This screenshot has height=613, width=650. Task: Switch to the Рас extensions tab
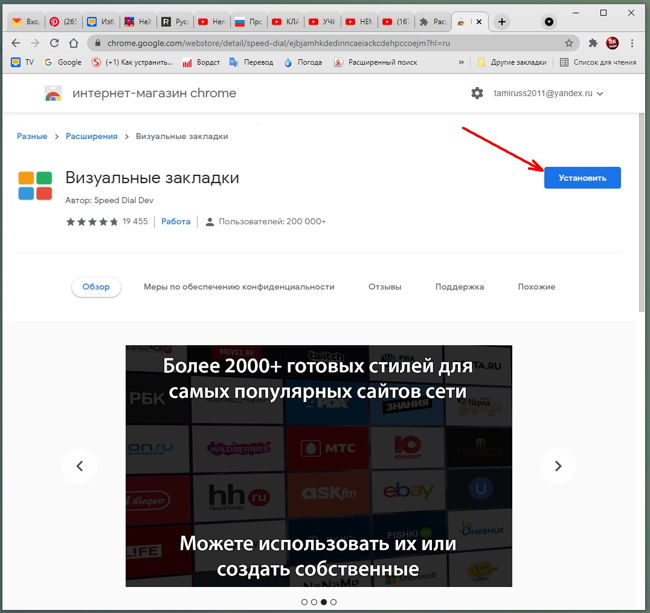(432, 22)
